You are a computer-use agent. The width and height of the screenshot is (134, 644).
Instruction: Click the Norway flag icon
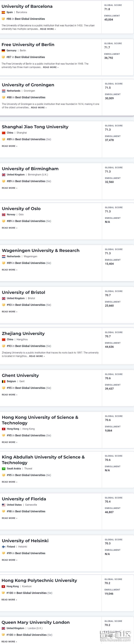pos(3,215)
